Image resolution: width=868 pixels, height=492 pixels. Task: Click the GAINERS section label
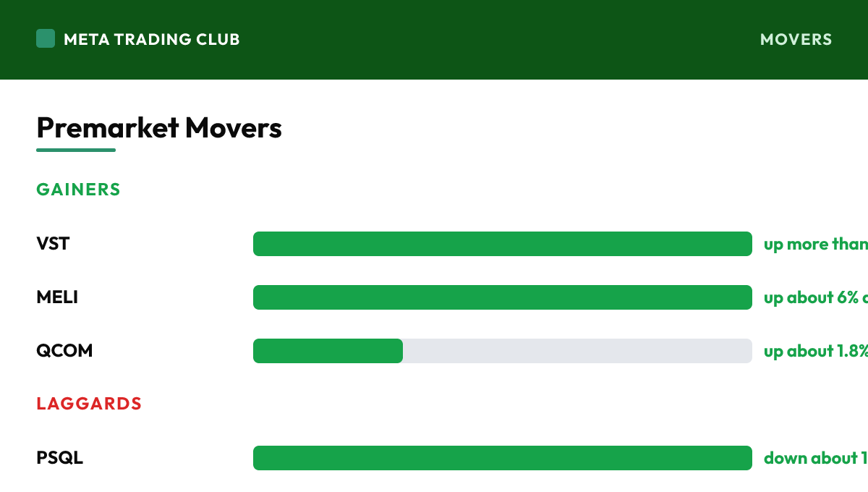(x=78, y=190)
